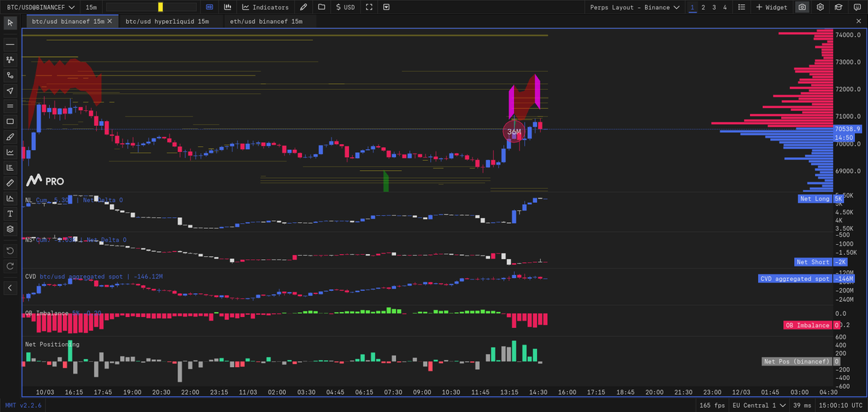Open the layers object list
The image size is (868, 412).
tap(10, 229)
